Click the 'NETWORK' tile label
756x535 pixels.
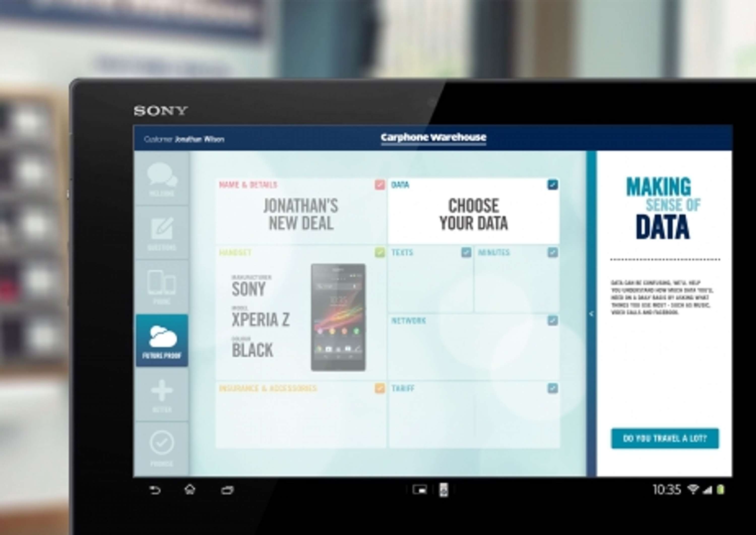tap(408, 321)
